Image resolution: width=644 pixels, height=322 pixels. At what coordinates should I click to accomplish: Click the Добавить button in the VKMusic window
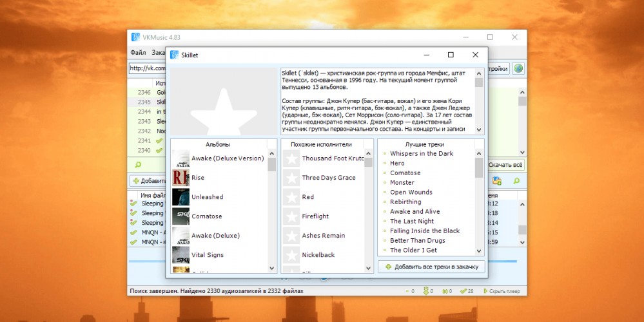pyautogui.click(x=149, y=181)
